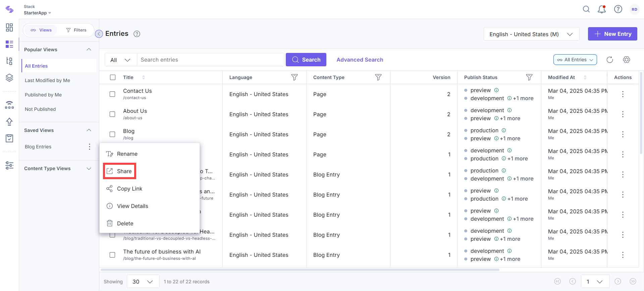The height and width of the screenshot is (291, 644).
Task: Open actions menu for Contact Us row
Action: [x=623, y=94]
